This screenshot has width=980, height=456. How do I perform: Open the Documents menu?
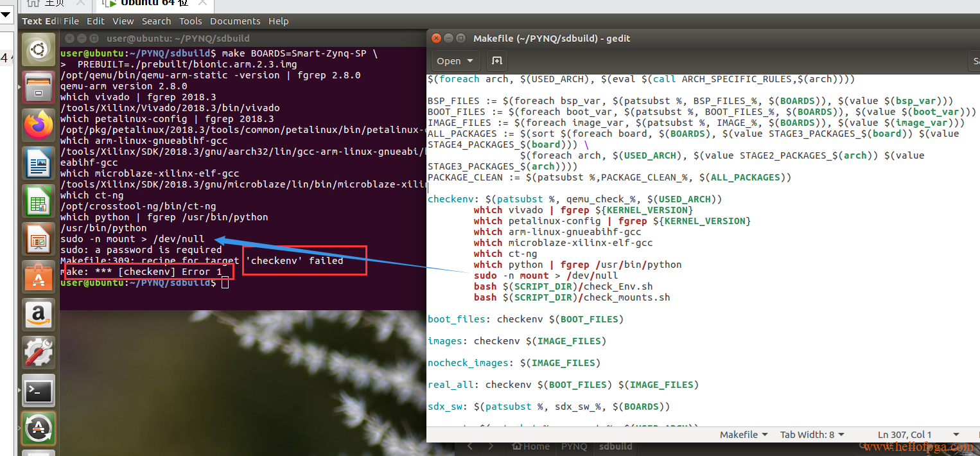click(235, 21)
